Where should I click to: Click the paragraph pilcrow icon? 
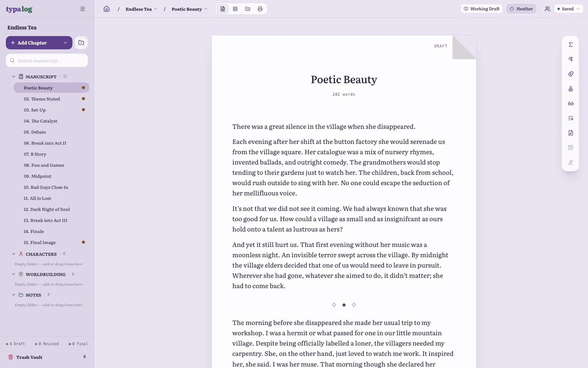point(571,59)
